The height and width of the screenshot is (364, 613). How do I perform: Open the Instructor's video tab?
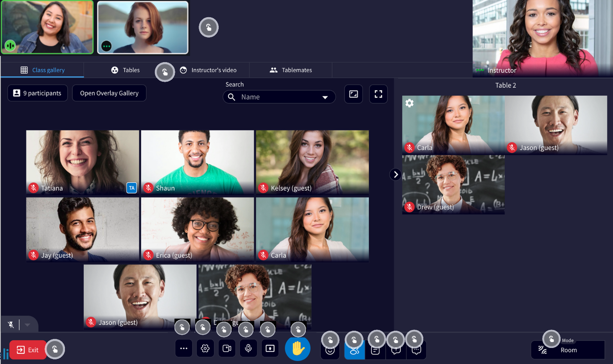209,70
